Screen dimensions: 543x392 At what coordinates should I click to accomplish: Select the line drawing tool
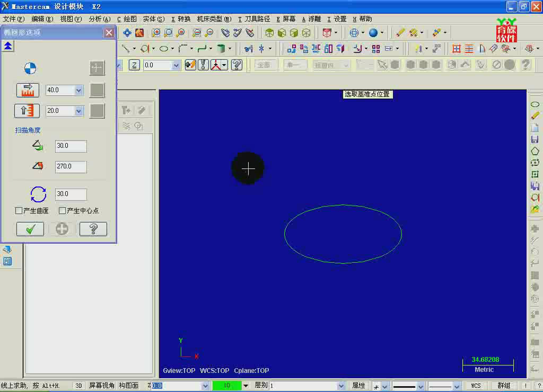point(126,49)
